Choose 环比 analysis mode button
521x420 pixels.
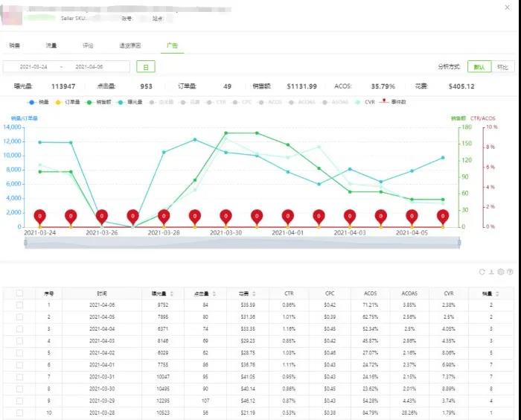tap(503, 67)
